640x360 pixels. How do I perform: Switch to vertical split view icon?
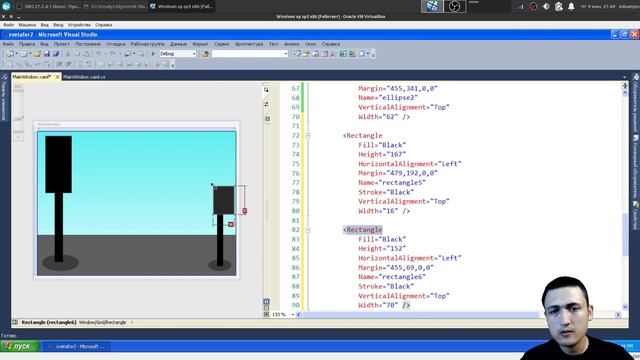point(266,301)
